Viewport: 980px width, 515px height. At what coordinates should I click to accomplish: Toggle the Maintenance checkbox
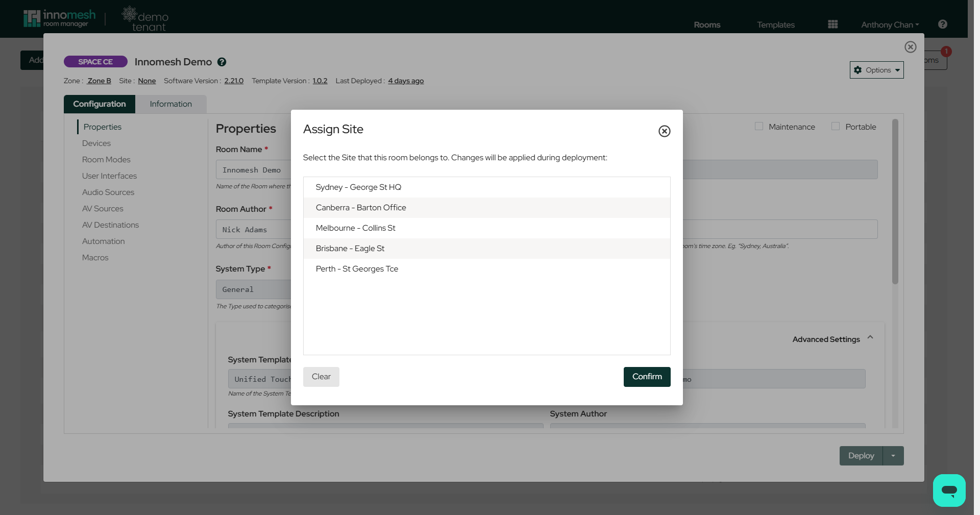[758, 126]
